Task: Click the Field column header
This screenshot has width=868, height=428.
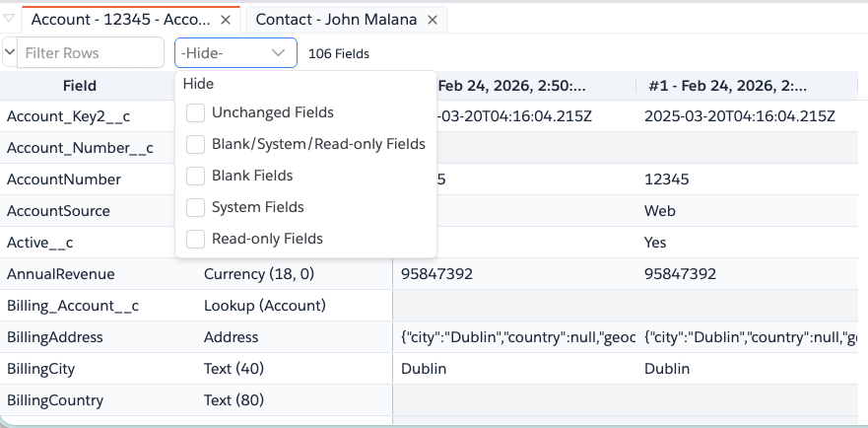Action: click(x=79, y=86)
